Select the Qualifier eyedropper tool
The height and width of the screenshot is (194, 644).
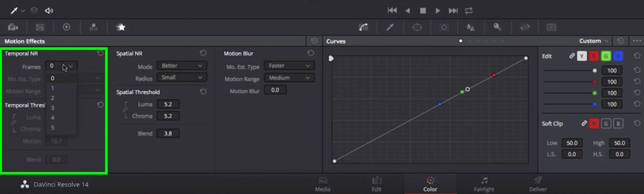[x=390, y=28]
